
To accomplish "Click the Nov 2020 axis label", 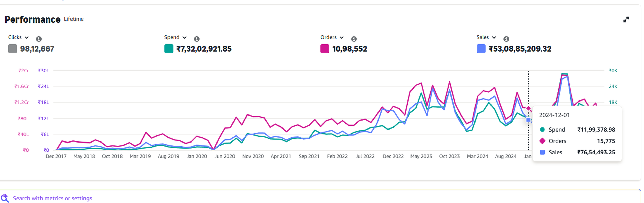I will point(253,156).
